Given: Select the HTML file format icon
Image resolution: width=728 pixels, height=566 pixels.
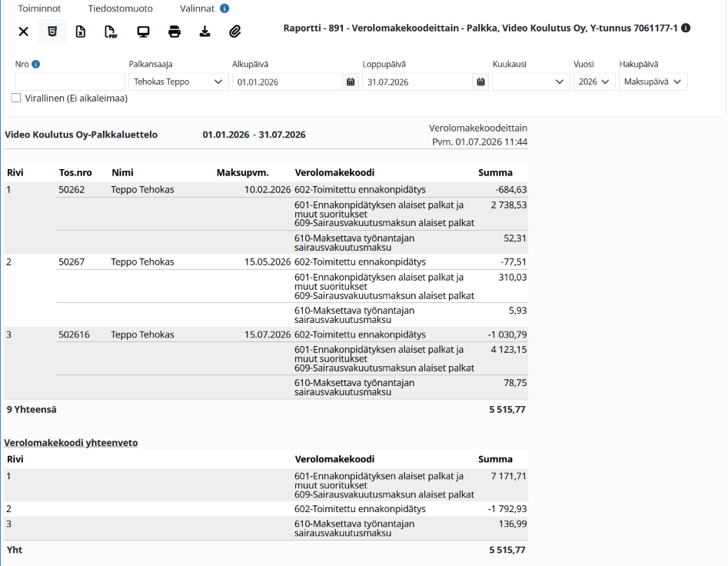Looking at the screenshot, I should point(52,32).
